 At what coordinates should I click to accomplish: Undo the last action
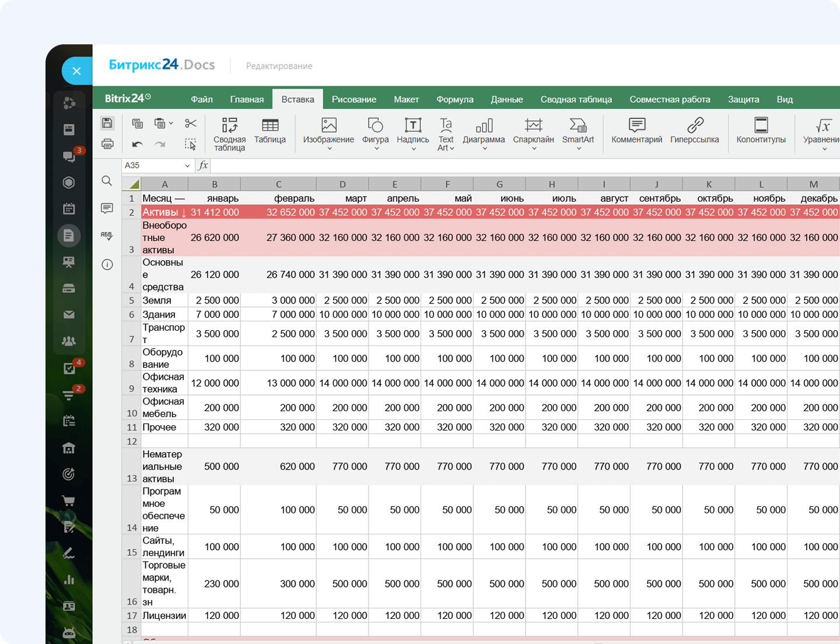click(138, 144)
